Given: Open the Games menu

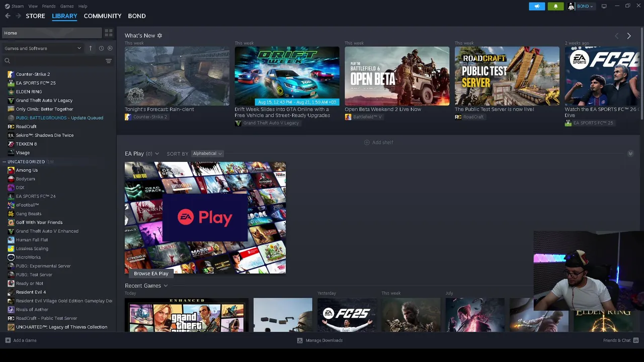Looking at the screenshot, I should tap(67, 6).
